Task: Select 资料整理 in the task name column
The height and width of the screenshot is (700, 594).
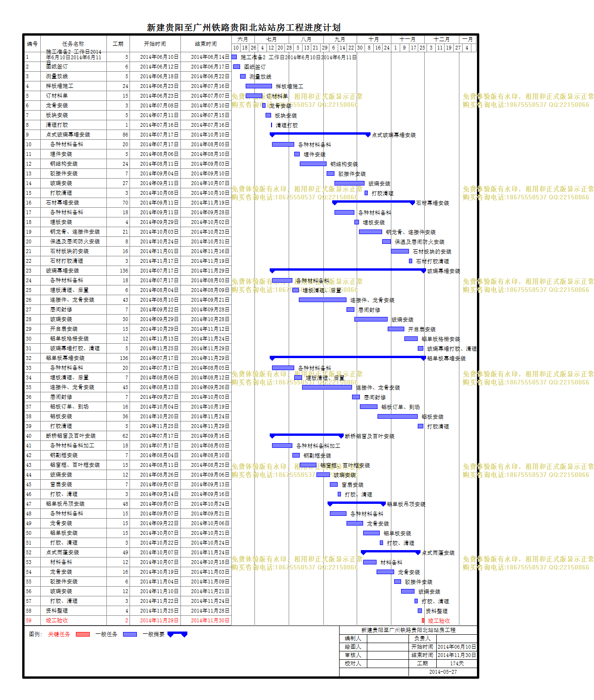Action: tap(57, 611)
